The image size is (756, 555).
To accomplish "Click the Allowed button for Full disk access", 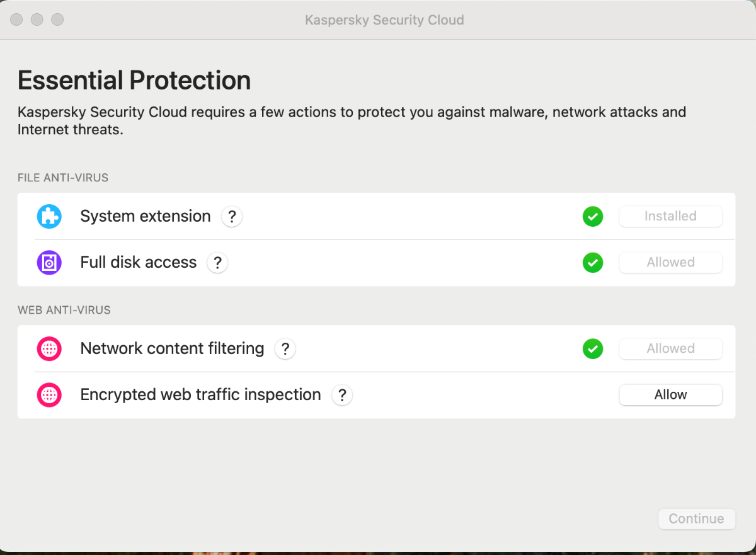I will pos(670,263).
